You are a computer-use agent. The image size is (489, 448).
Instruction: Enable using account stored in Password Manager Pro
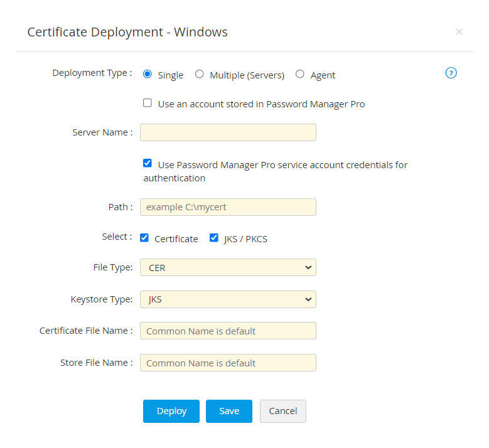pos(148,103)
